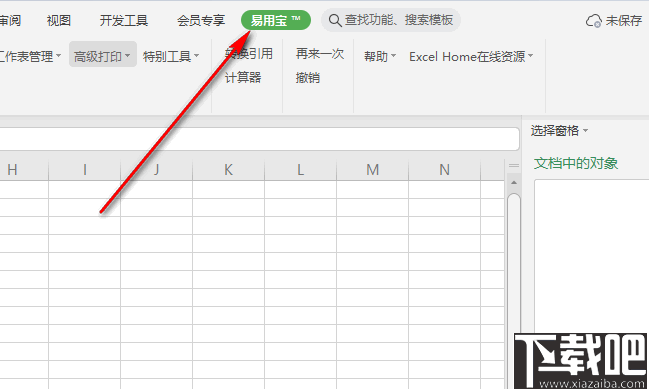The width and height of the screenshot is (649, 389).
Task: Click the 文档中的对象 heading
Action: [x=576, y=163]
